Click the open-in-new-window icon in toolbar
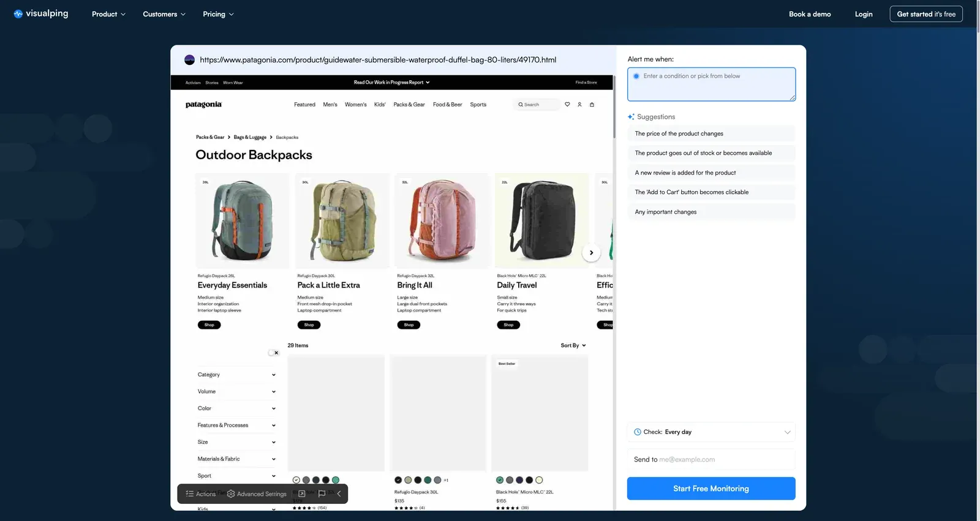The height and width of the screenshot is (521, 980). 302,494
